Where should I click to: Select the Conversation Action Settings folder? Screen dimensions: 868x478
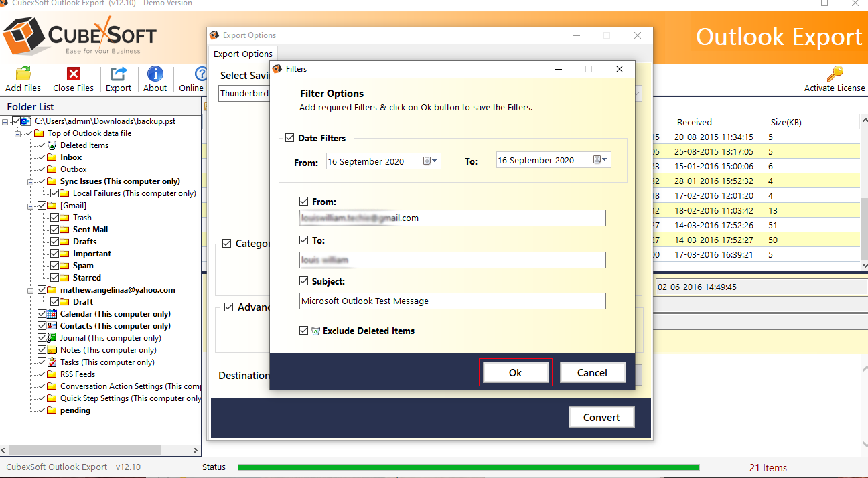click(130, 386)
